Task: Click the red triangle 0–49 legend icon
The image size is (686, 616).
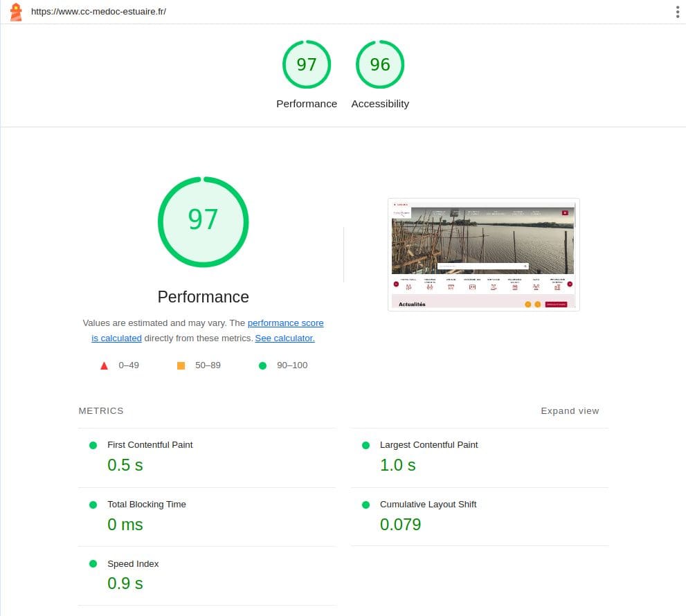Action: [105, 365]
